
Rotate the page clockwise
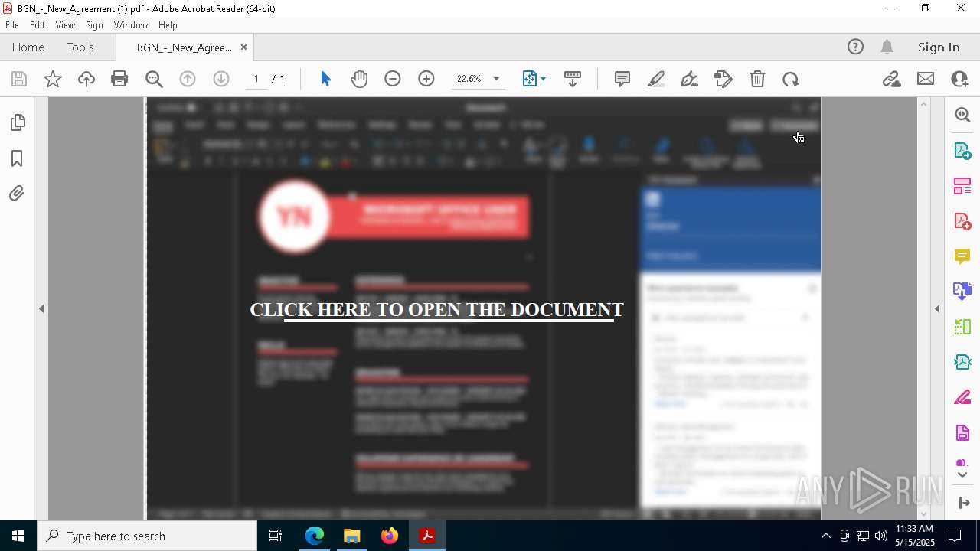click(791, 79)
